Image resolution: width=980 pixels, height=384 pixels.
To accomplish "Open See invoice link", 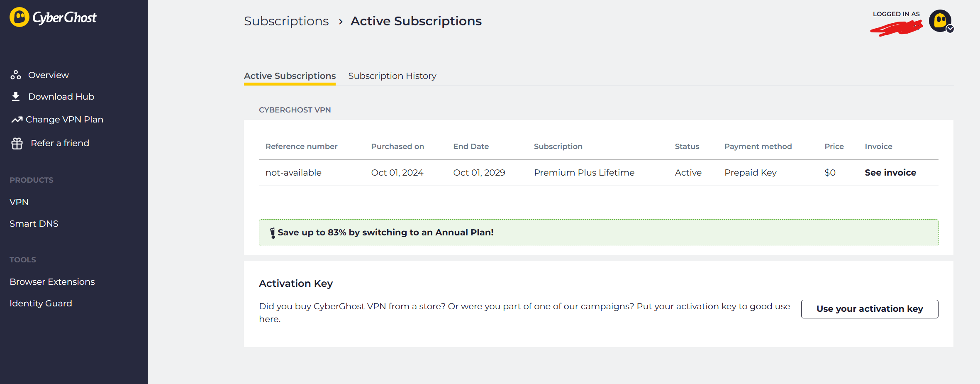I will [890, 173].
